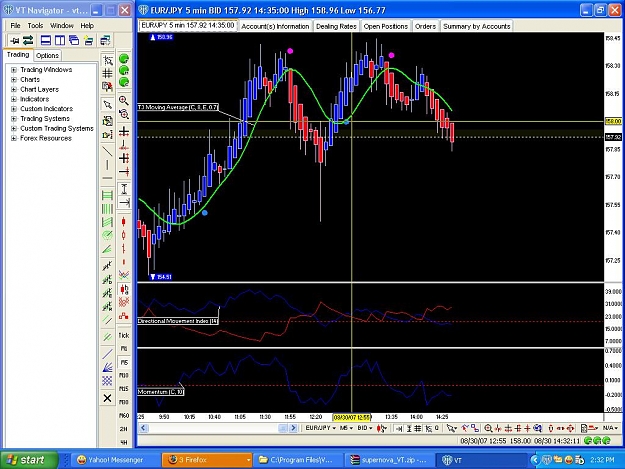Switch to red candlestick chart style
This screenshot has height=469, width=625.
(x=124, y=222)
